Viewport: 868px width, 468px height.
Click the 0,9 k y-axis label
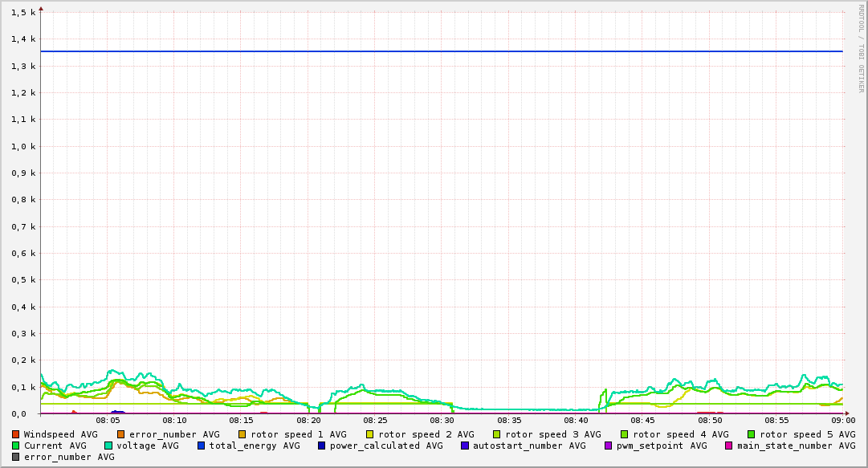[x=23, y=173]
